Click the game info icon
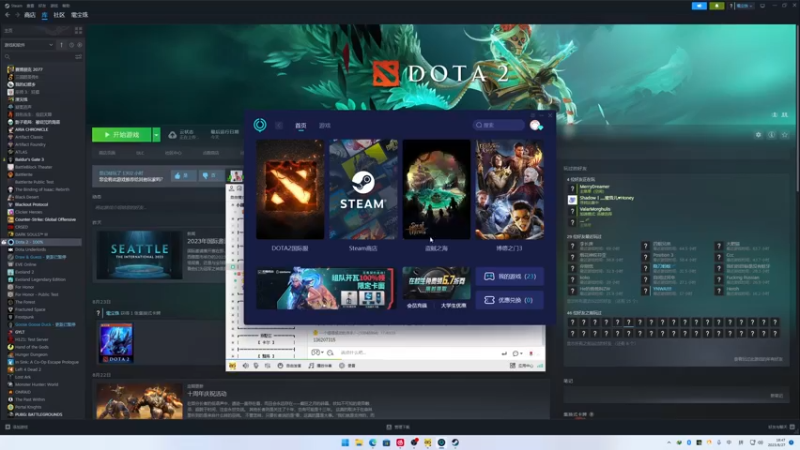Image resolution: width=800 pixels, height=450 pixels. [x=771, y=135]
